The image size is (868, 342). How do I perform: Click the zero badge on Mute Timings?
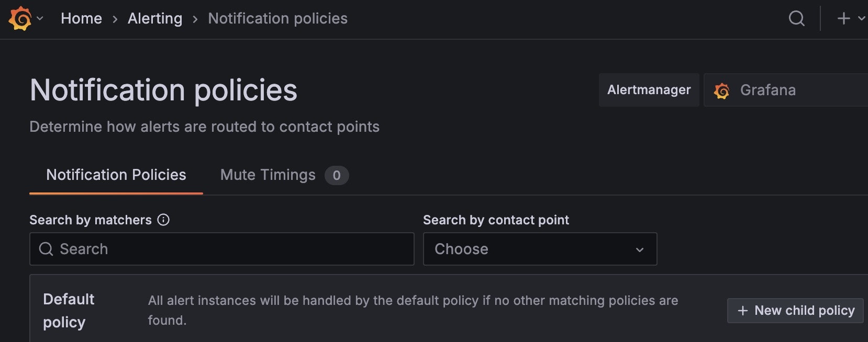(x=337, y=175)
